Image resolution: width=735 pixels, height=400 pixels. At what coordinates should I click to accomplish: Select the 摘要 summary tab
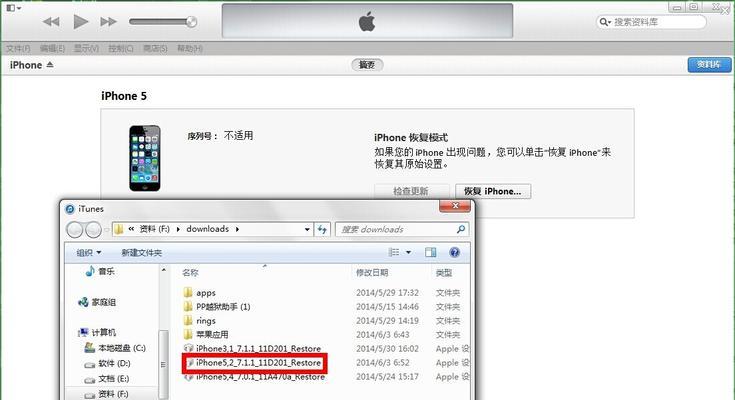[x=367, y=65]
